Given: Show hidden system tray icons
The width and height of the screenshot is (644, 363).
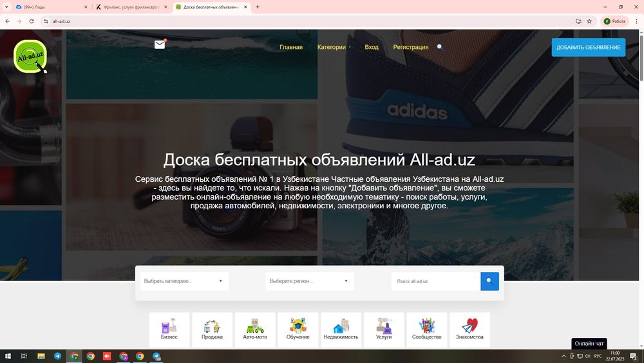Looking at the screenshot, I should pyautogui.click(x=563, y=356).
